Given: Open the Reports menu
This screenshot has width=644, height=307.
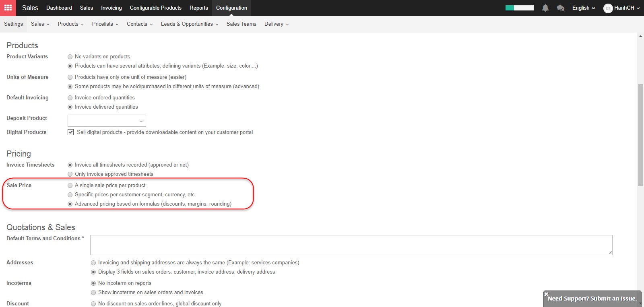Looking at the screenshot, I should [199, 8].
